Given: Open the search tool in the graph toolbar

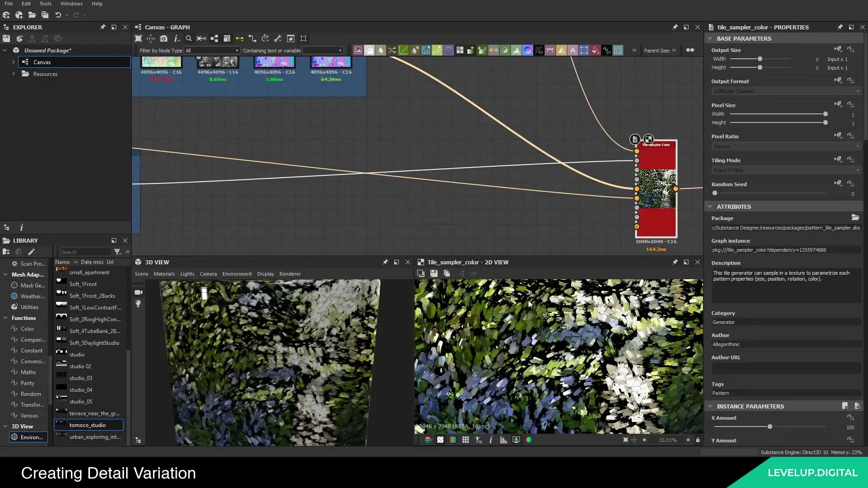Looking at the screenshot, I should tap(189, 38).
